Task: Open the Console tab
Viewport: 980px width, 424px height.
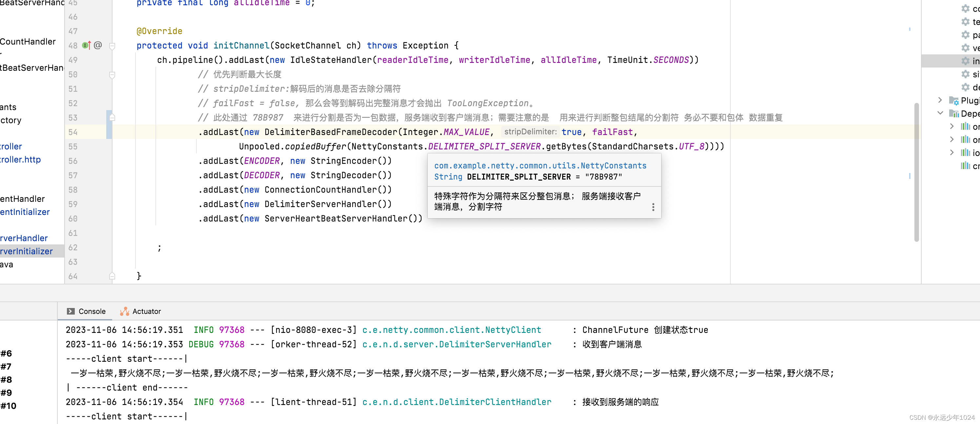Action: 86,311
